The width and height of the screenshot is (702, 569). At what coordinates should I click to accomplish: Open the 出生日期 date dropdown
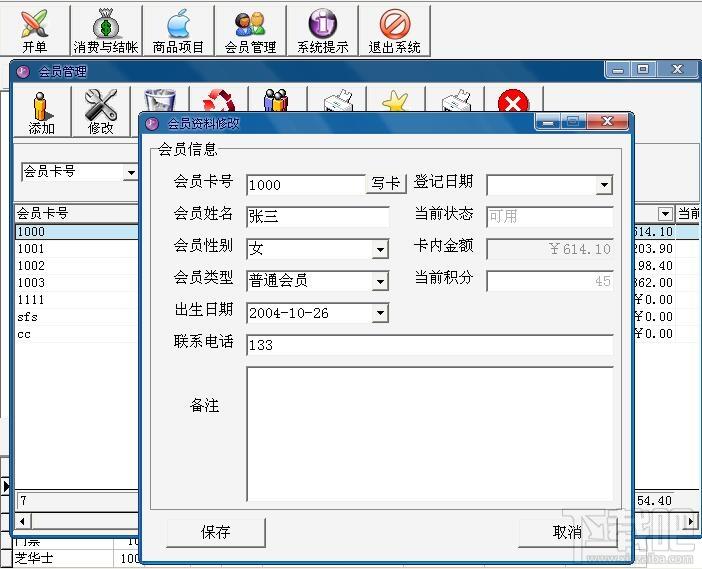click(x=380, y=313)
